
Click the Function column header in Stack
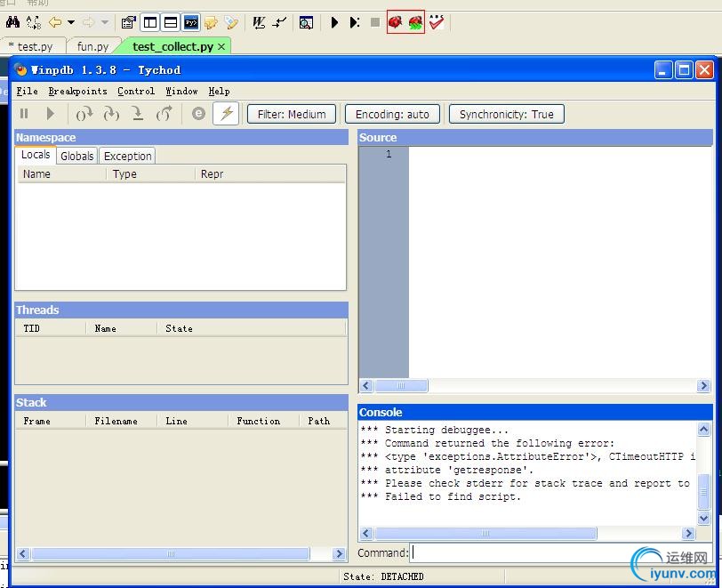pyautogui.click(x=264, y=421)
